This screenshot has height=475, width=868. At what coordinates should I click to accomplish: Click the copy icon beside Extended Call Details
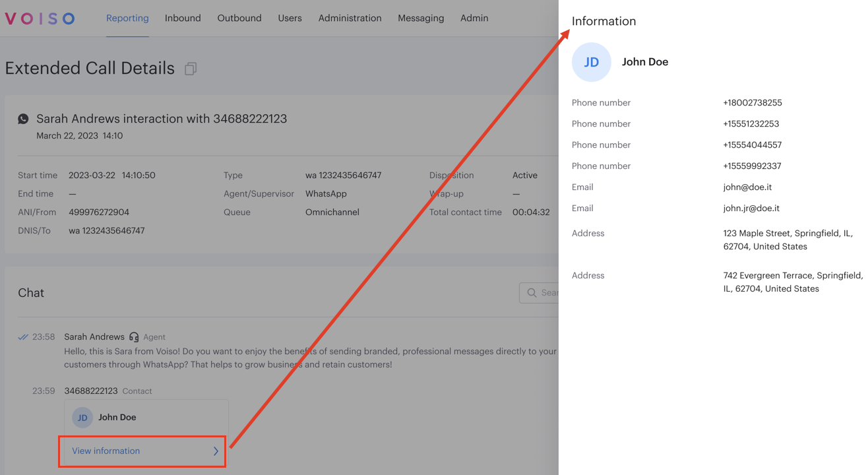(191, 69)
